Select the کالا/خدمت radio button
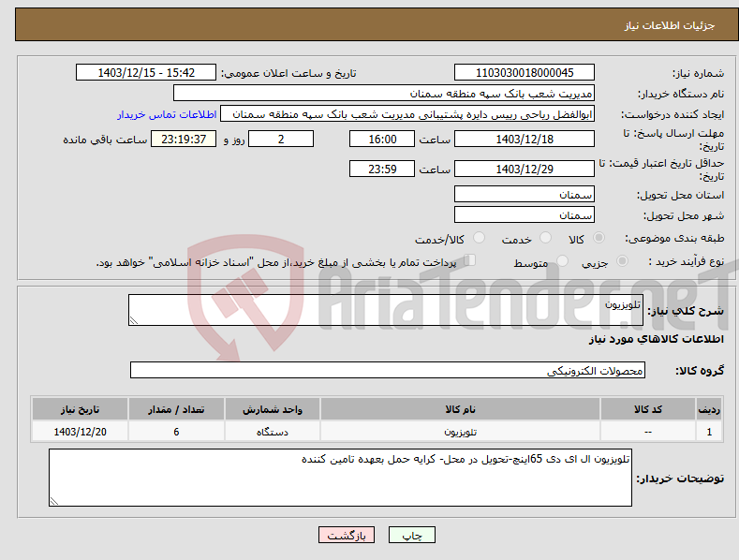Screen dimensions: 739x560 pyautogui.click(x=479, y=238)
